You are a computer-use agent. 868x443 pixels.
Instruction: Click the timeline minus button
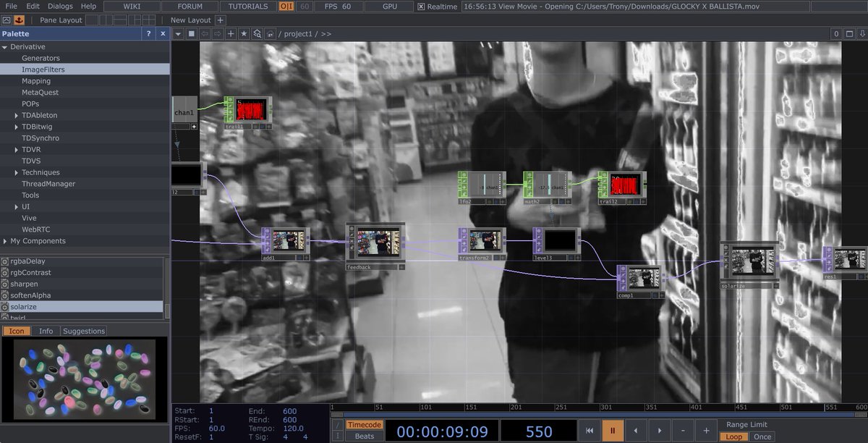click(684, 431)
